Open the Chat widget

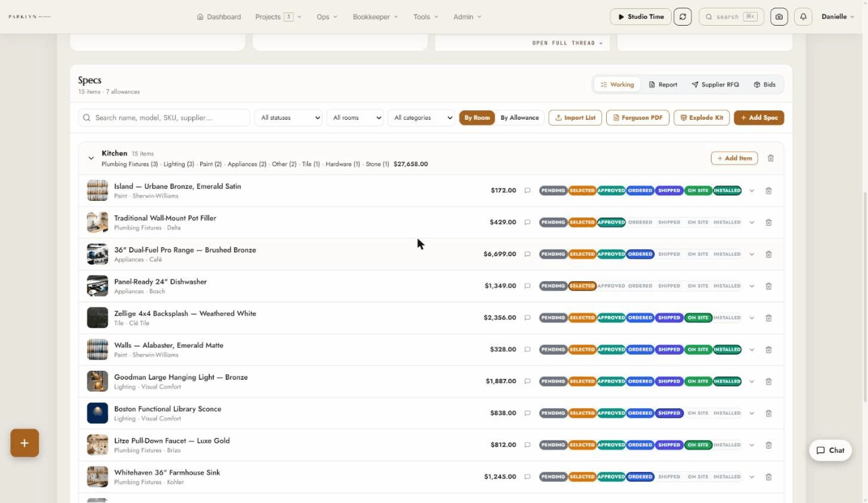(830, 451)
